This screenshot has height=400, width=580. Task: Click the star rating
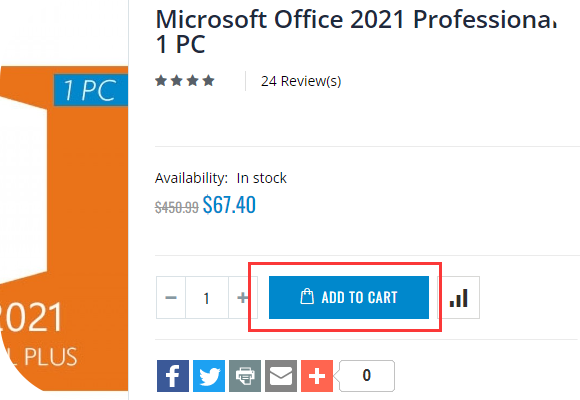tap(185, 80)
